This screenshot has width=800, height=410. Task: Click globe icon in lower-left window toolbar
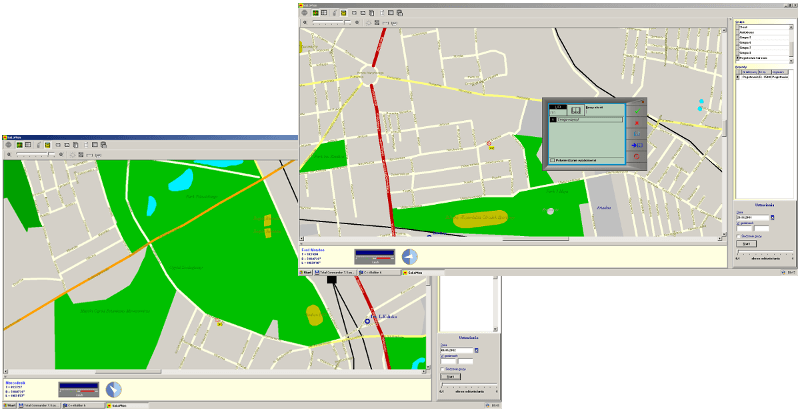click(x=8, y=145)
